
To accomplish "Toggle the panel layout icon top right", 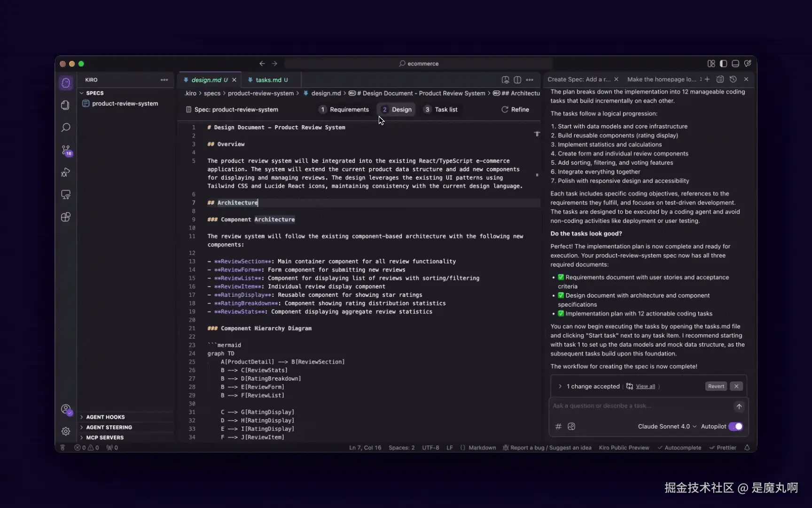I will click(x=735, y=63).
